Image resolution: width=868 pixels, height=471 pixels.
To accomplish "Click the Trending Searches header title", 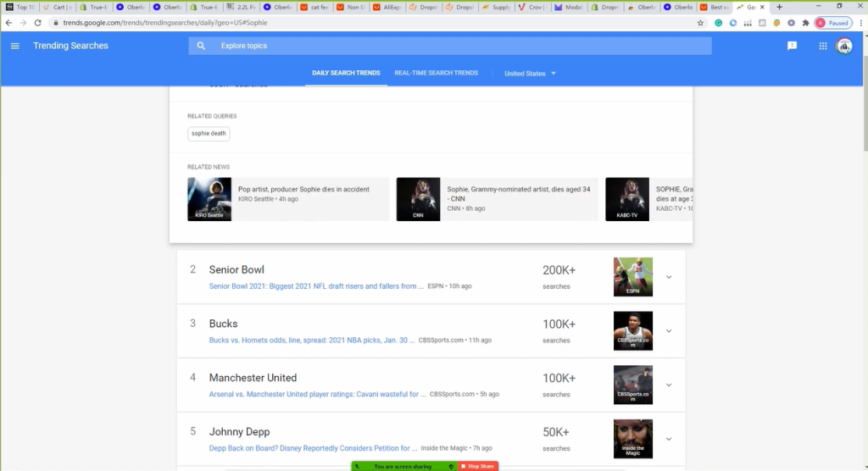I will pyautogui.click(x=70, y=46).
